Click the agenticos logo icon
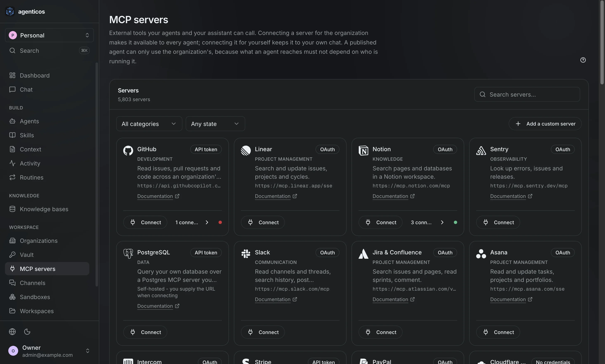605x364 pixels. tap(10, 11)
